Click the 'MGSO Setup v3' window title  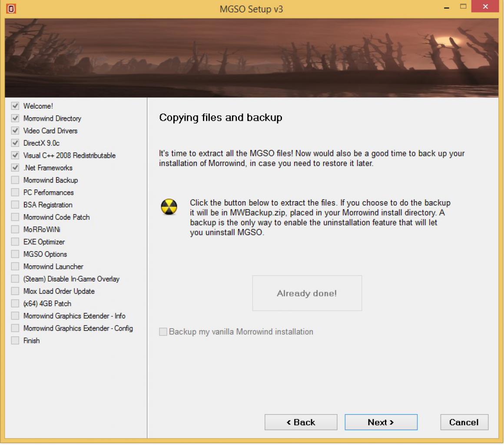tap(252, 9)
